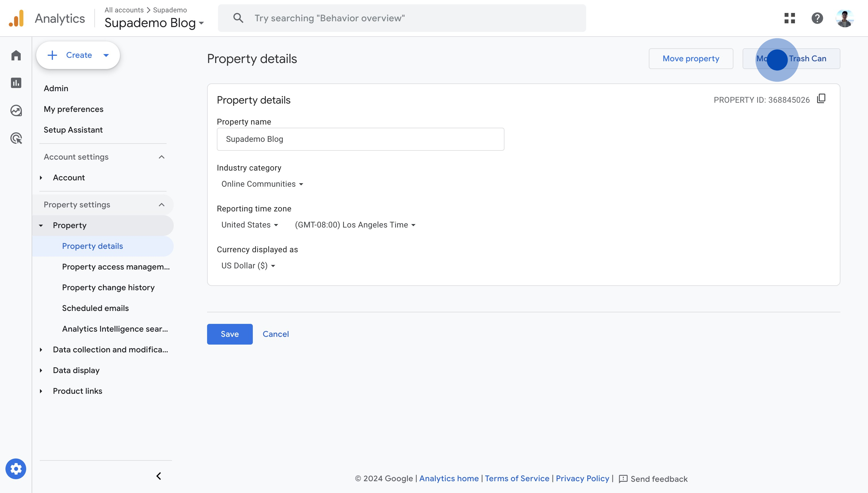Open the Terms of Service link

pos(517,478)
